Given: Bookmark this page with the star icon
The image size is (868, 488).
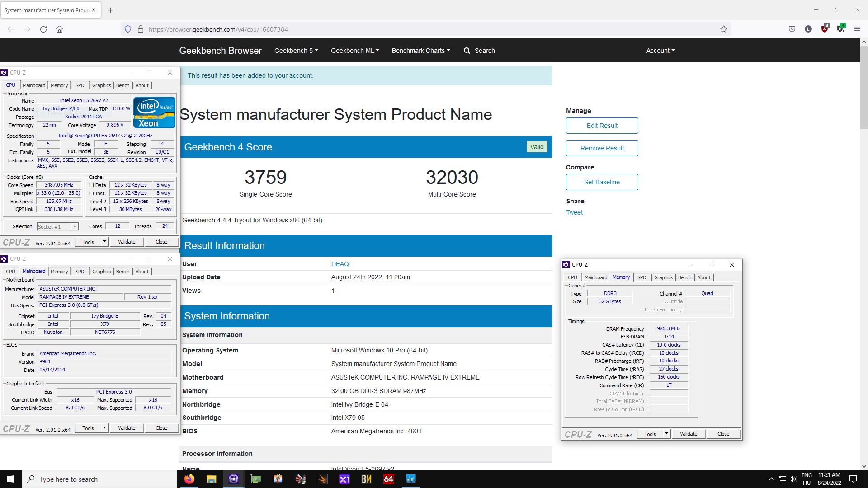Looking at the screenshot, I should coord(724,29).
